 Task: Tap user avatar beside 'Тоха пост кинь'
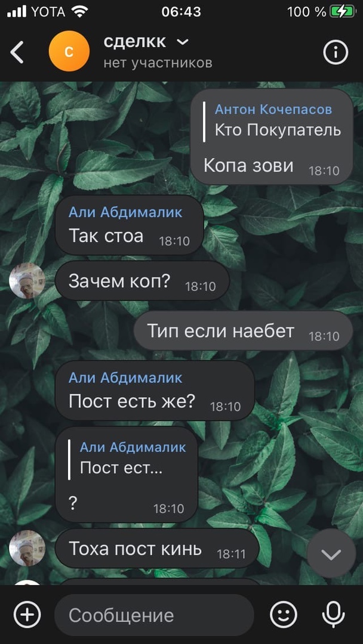(x=27, y=549)
